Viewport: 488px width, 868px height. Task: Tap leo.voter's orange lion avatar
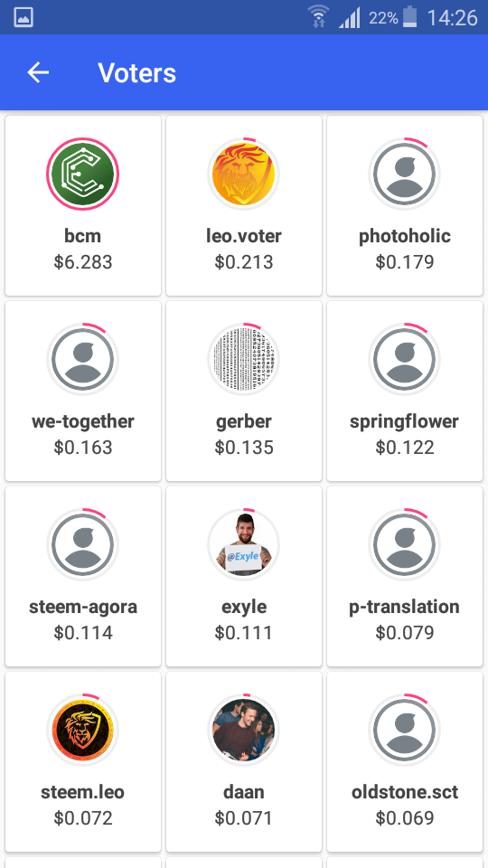(x=243, y=174)
